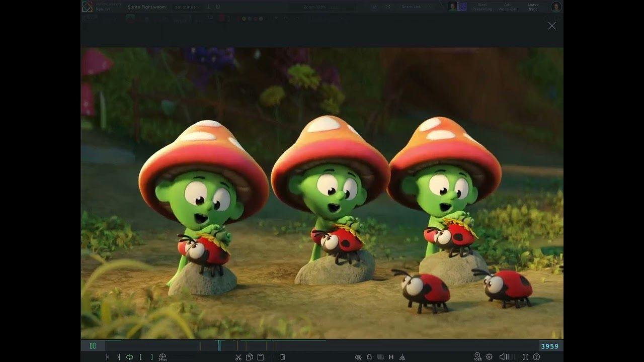Viewport: 644px width, 362px height.
Task: Open the zoom magnifier at 108%
Action: click(x=477, y=356)
